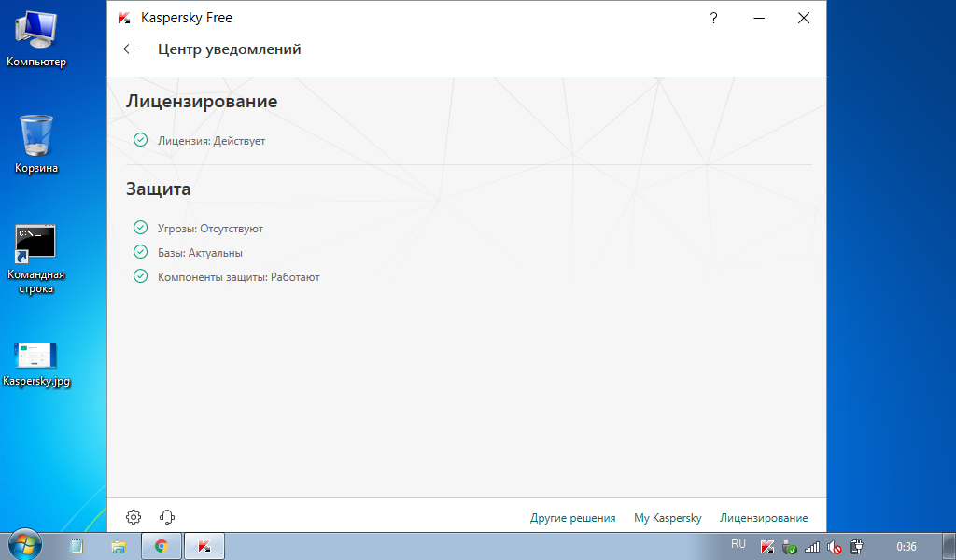Click the clock showing 0:36
Image resolution: width=956 pixels, height=560 pixels.
tap(906, 547)
